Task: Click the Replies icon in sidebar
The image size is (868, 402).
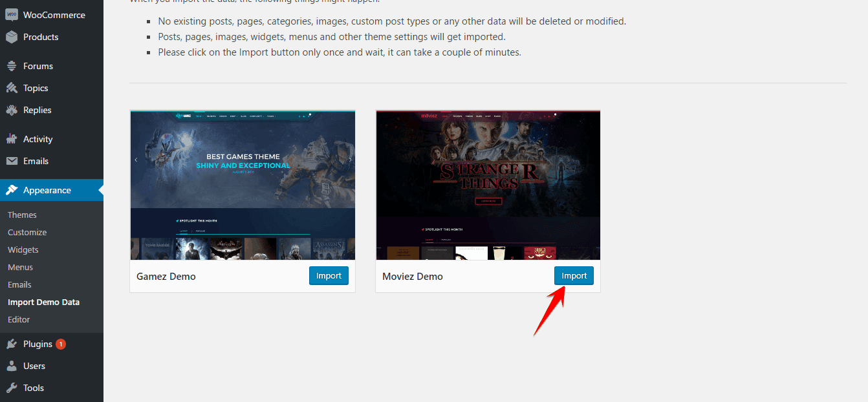Action: tap(12, 110)
